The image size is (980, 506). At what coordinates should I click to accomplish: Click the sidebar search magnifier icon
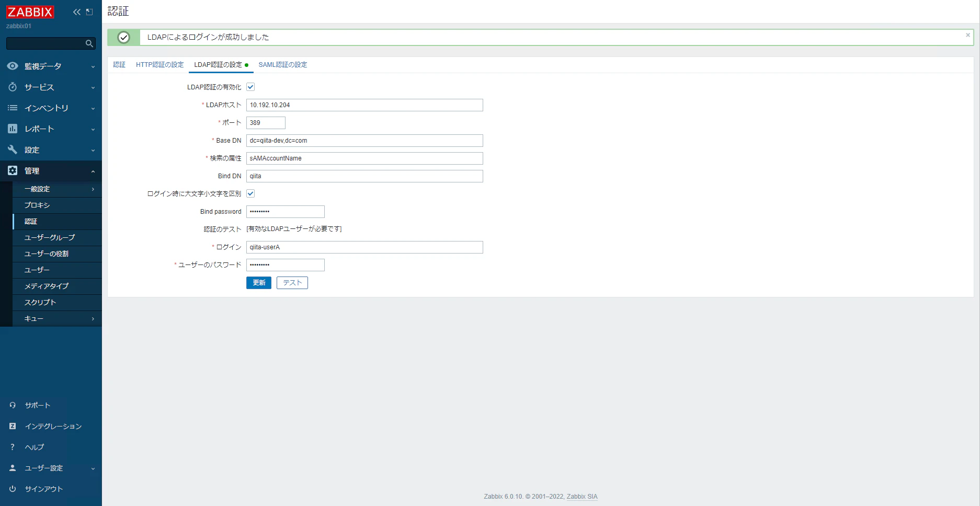tap(89, 43)
